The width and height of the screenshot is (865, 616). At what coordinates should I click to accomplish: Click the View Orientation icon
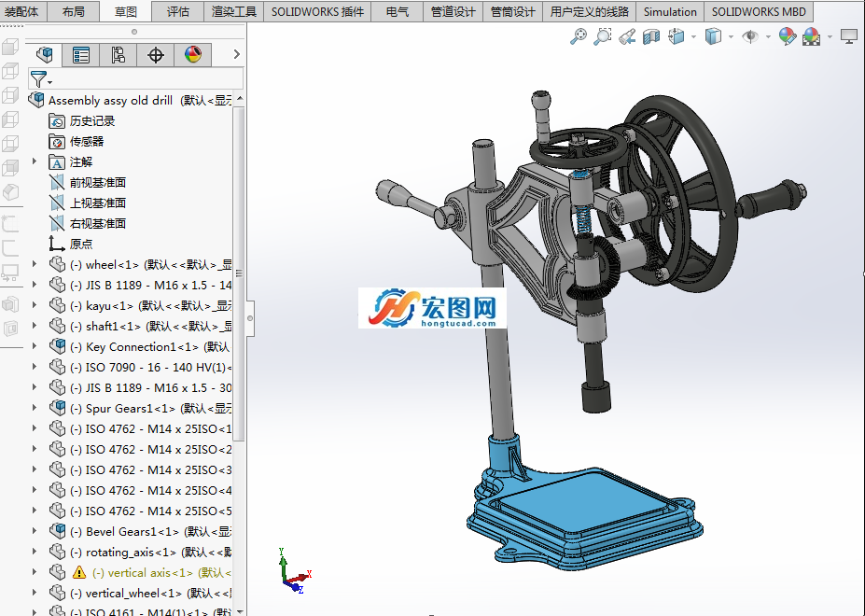pos(677,36)
